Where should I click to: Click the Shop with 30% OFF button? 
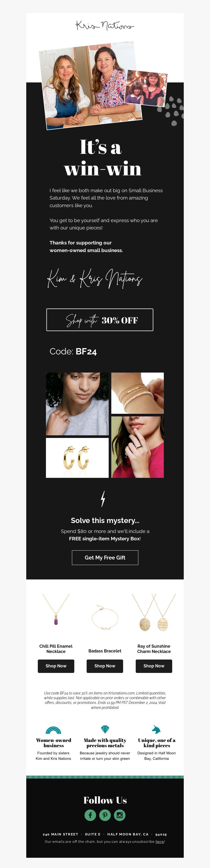[x=100, y=320]
